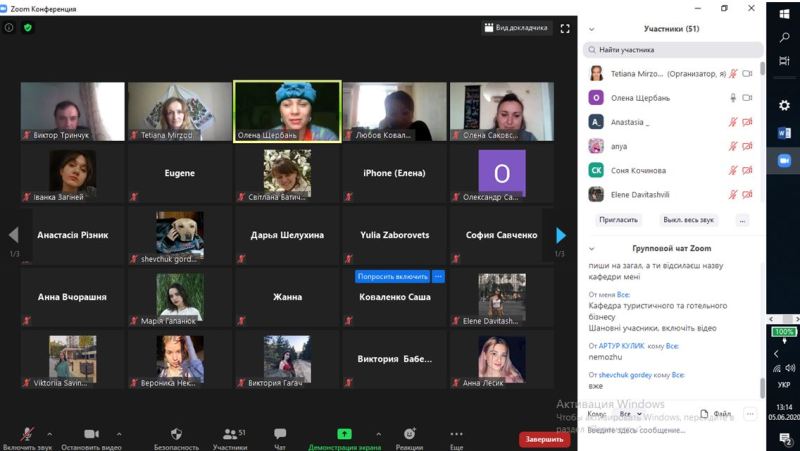Viewport: 800px width, 451px height.
Task: Open meeting information icon
Action: (9, 28)
